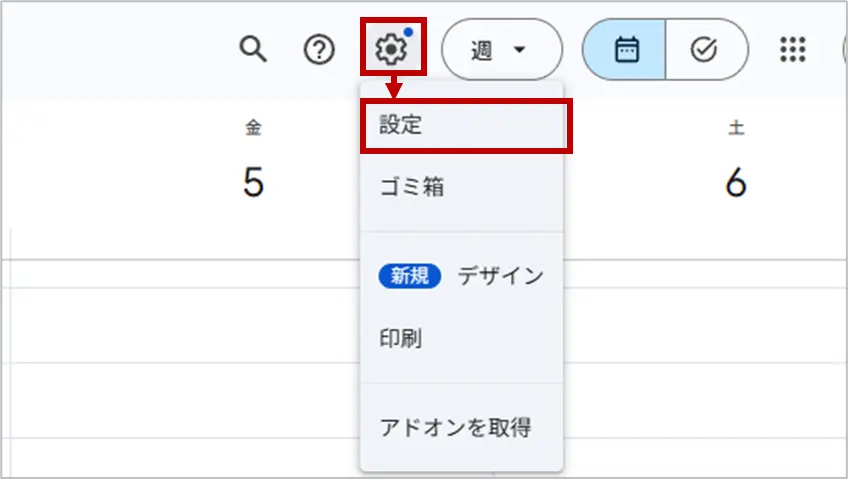
Task: Click the blue 新規 badge
Action: 410,276
